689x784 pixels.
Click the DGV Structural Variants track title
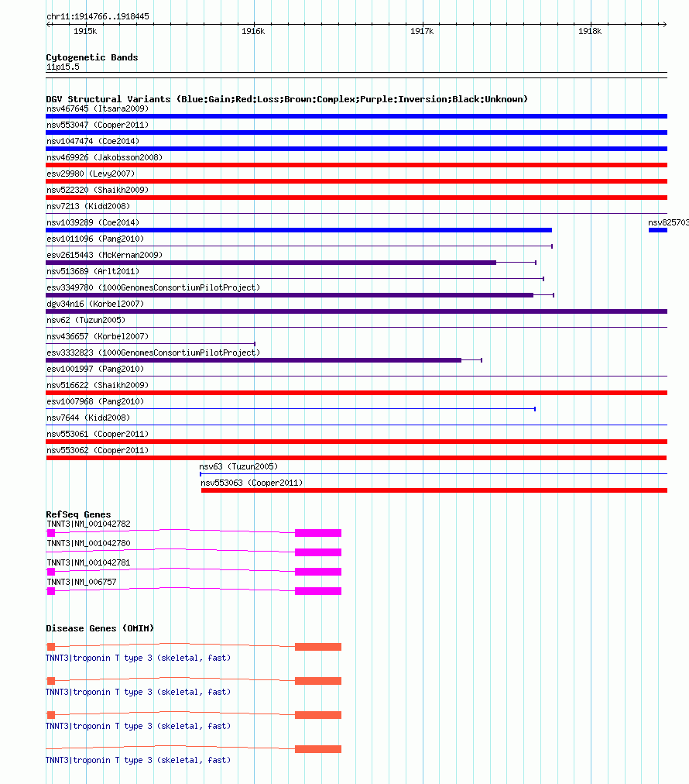286,99
